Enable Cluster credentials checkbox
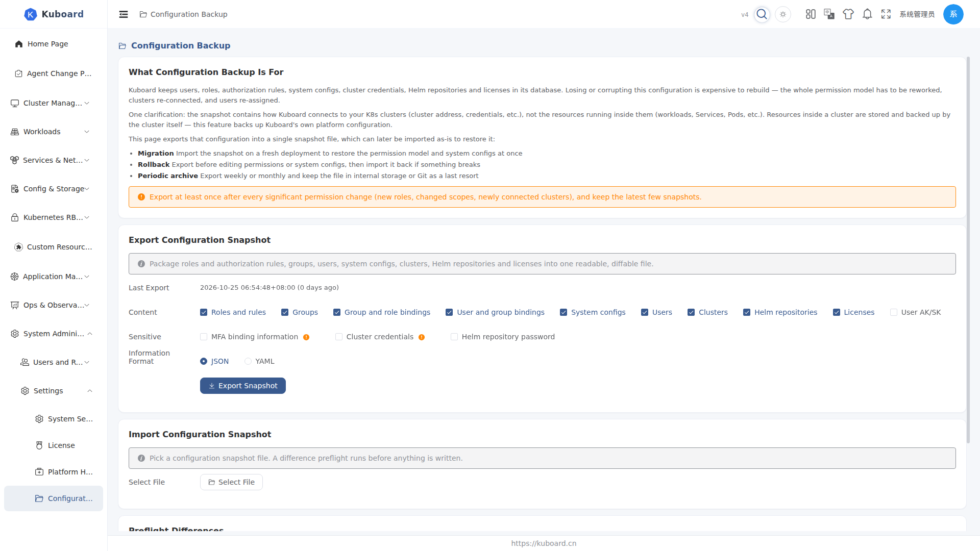 click(339, 337)
